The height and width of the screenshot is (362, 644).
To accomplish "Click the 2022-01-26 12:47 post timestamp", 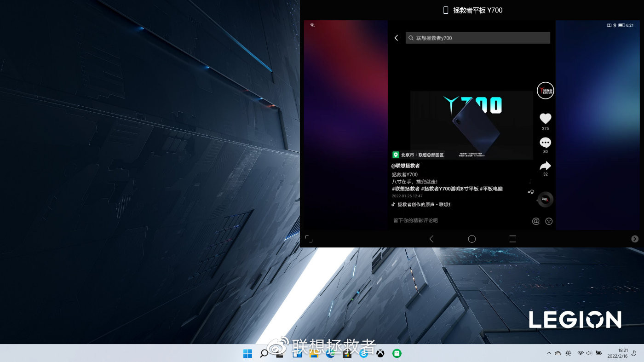I will tap(407, 196).
